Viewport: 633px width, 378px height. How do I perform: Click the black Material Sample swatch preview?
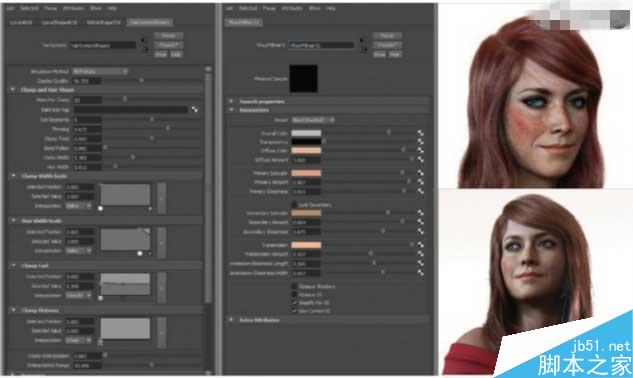[304, 78]
